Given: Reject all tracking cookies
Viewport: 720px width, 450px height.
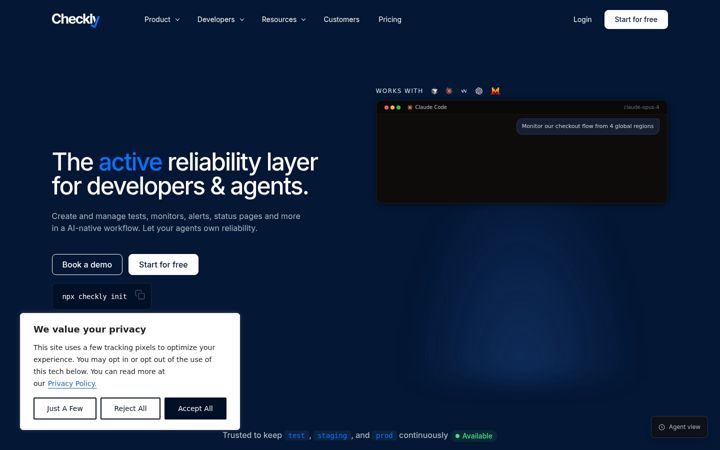Looking at the screenshot, I should [130, 409].
